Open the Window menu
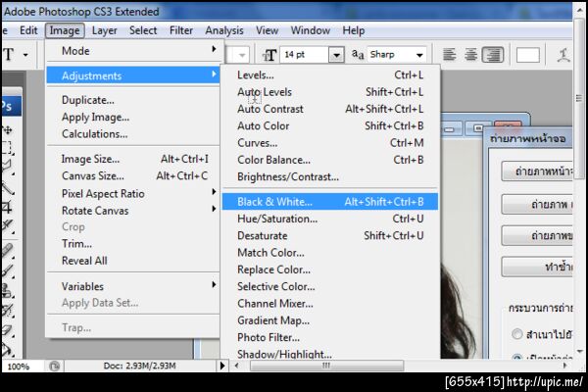Screen dimensions: 588x392 click(311, 30)
